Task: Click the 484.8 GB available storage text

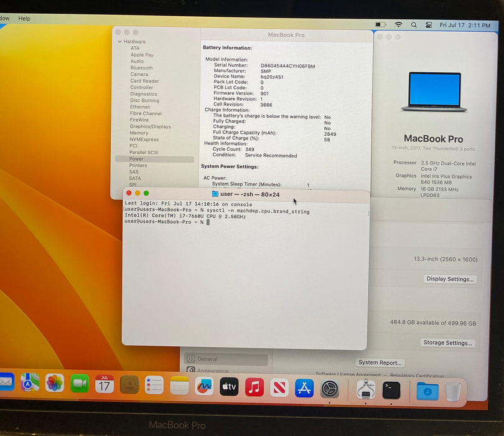Action: pyautogui.click(x=433, y=323)
